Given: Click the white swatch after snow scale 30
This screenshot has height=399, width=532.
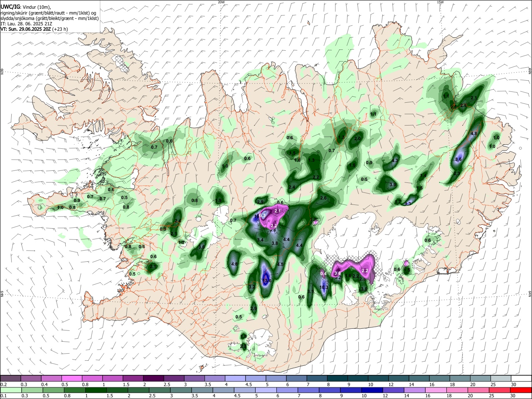Looking at the screenshot, I should click(x=521, y=378).
